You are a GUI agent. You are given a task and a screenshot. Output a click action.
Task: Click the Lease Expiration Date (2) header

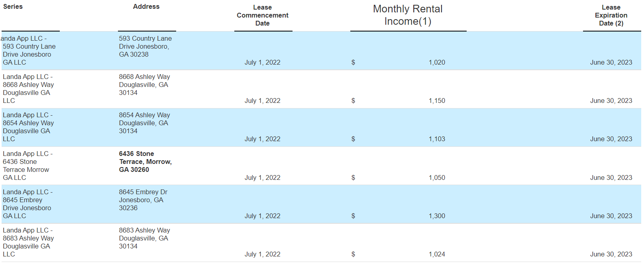[x=611, y=15]
